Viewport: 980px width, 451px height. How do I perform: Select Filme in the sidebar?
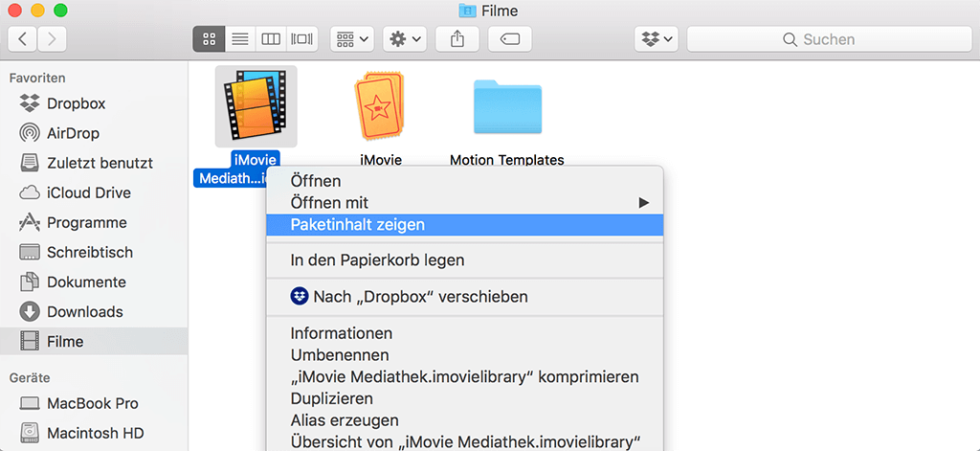94,342
